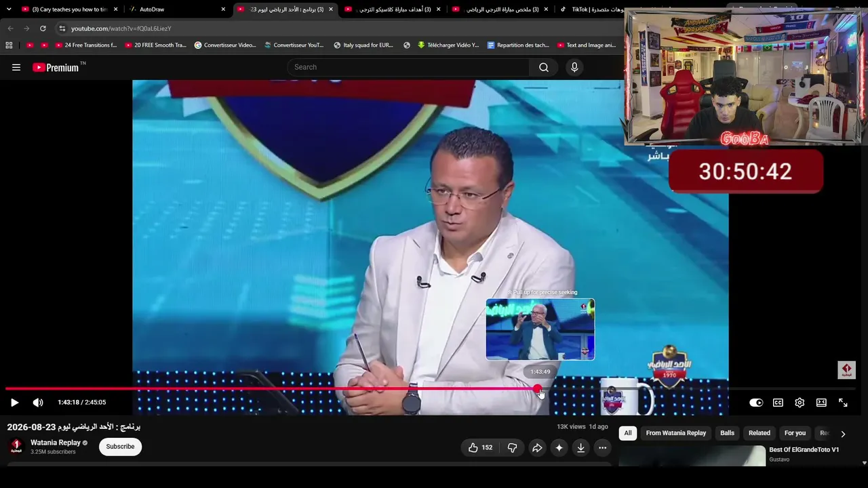
Task: Open the player settings gear
Action: (x=800, y=403)
